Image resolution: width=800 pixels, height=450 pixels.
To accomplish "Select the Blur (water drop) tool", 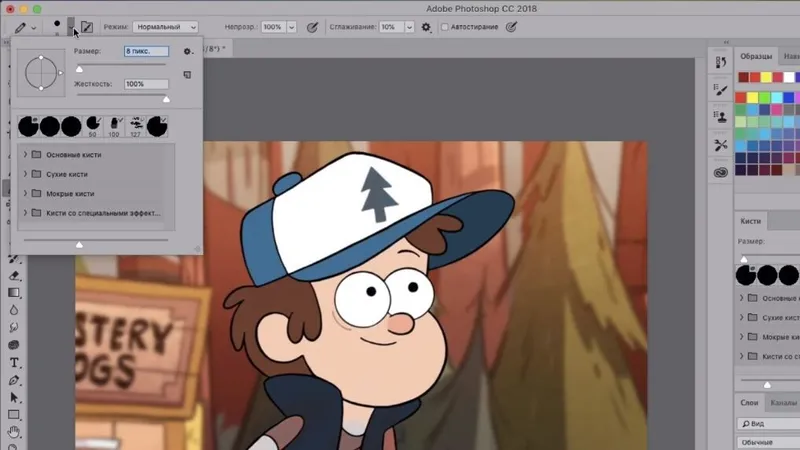I will click(14, 310).
